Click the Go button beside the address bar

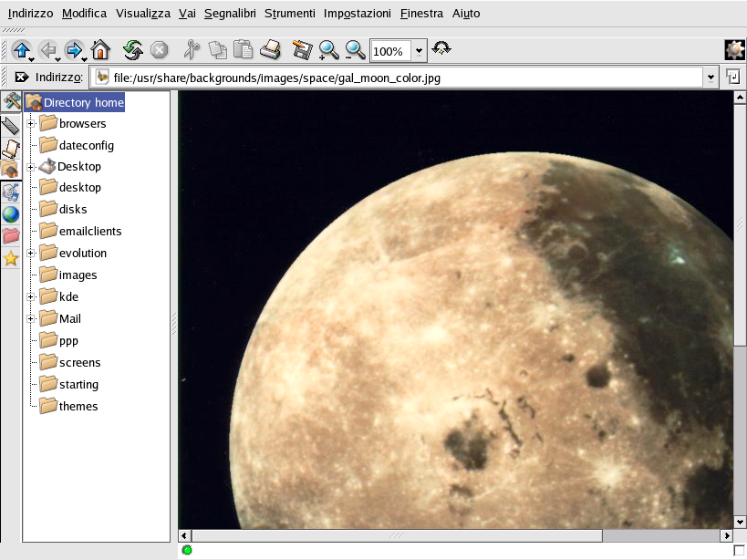click(x=733, y=78)
